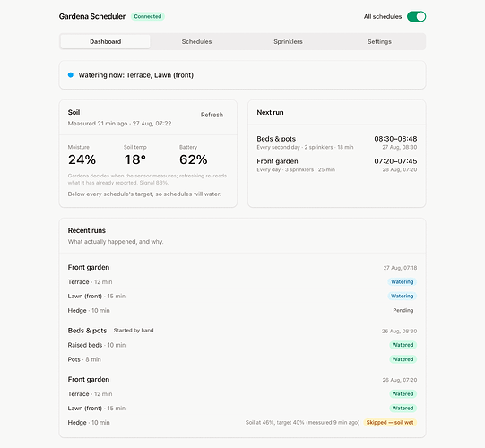Go to the Sprinklers tab
Viewport: 485px width, 448px height.
pyautogui.click(x=288, y=41)
